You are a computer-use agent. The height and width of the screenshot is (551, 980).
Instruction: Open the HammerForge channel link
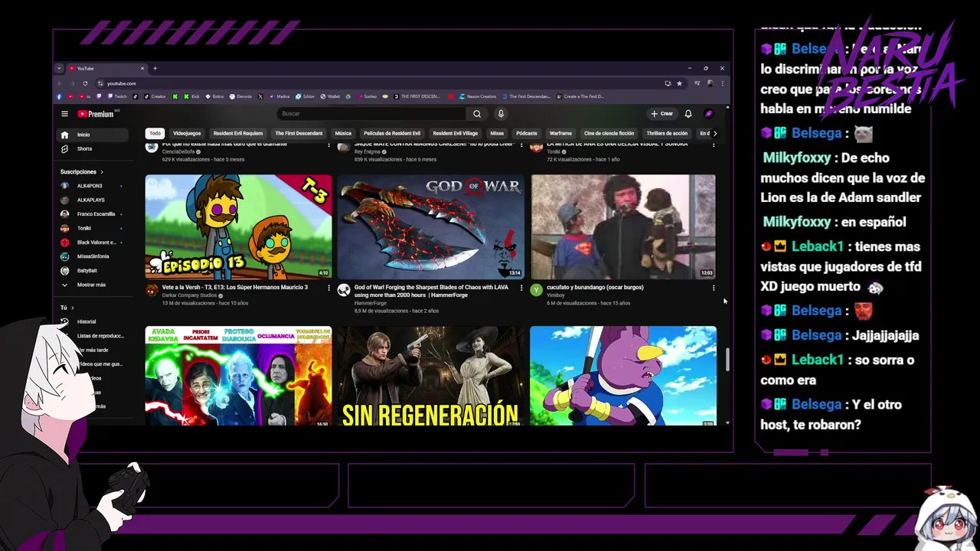pos(371,303)
